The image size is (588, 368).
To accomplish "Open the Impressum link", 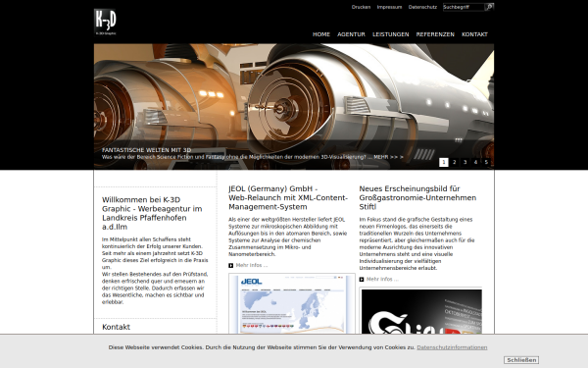I will coord(389,7).
